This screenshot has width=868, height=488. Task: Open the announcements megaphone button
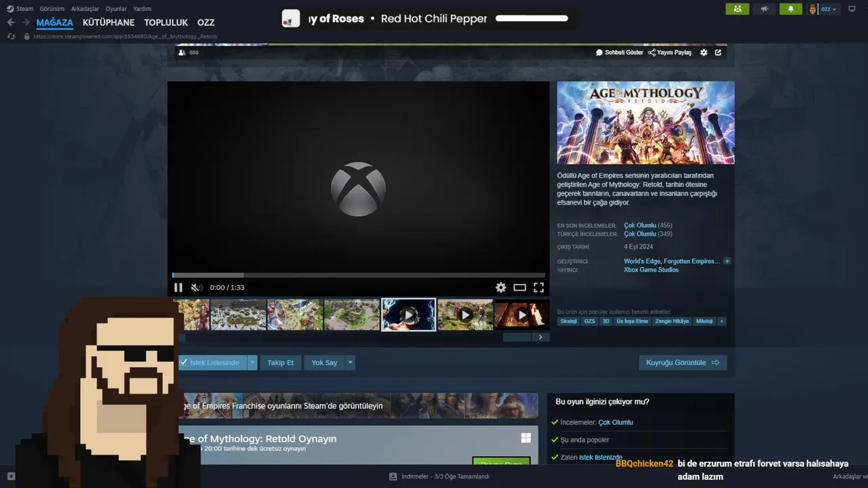tap(764, 9)
